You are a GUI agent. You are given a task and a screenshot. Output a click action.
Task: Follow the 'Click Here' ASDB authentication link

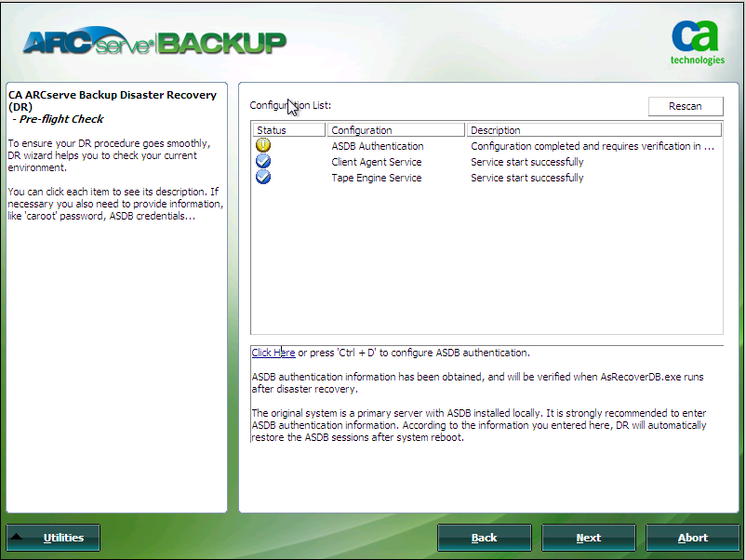point(273,353)
